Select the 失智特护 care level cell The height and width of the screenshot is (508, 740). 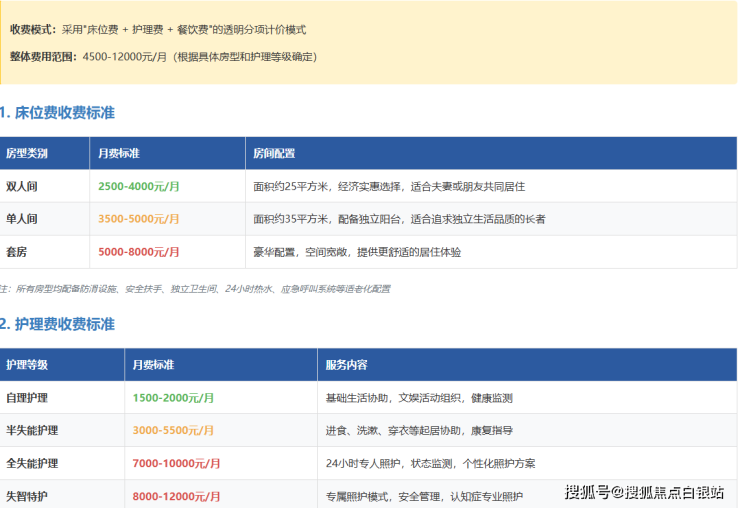pos(27,496)
